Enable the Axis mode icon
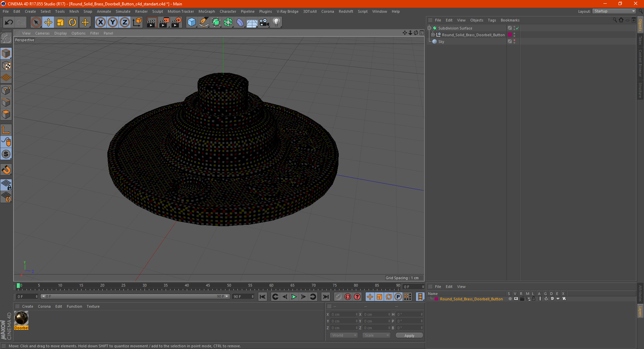 pos(6,130)
